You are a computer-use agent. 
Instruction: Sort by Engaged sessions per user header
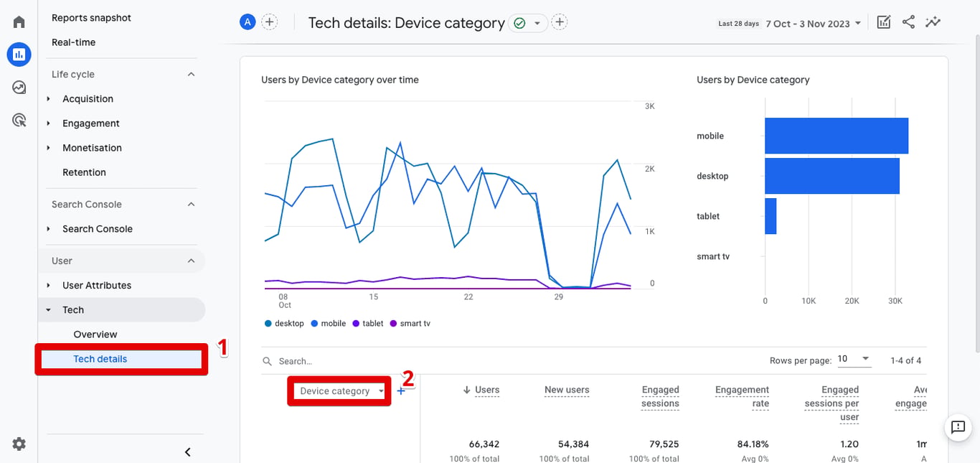pyautogui.click(x=831, y=403)
